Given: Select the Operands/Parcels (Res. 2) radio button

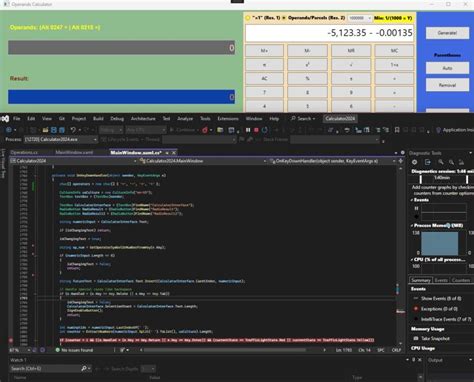Looking at the screenshot, I should [284, 18].
